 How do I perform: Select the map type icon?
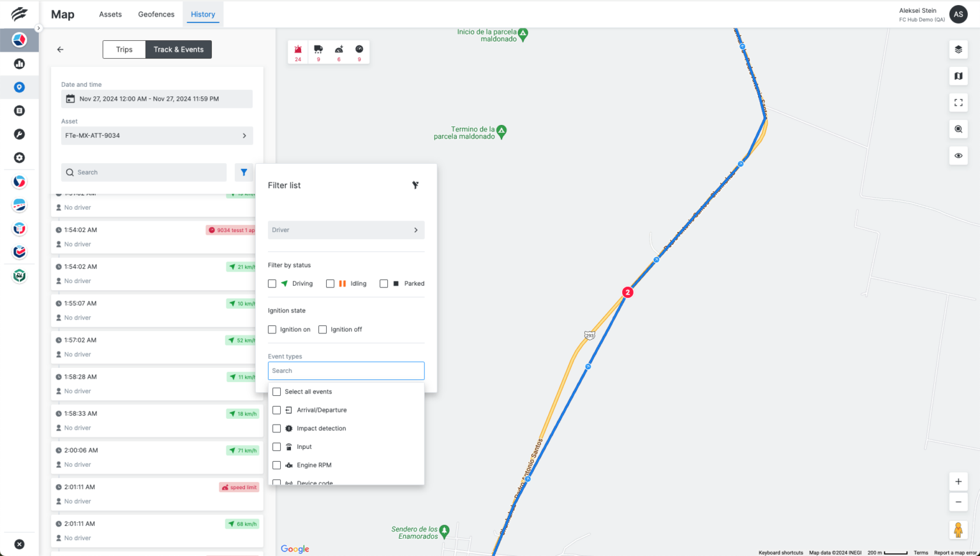coord(958,76)
